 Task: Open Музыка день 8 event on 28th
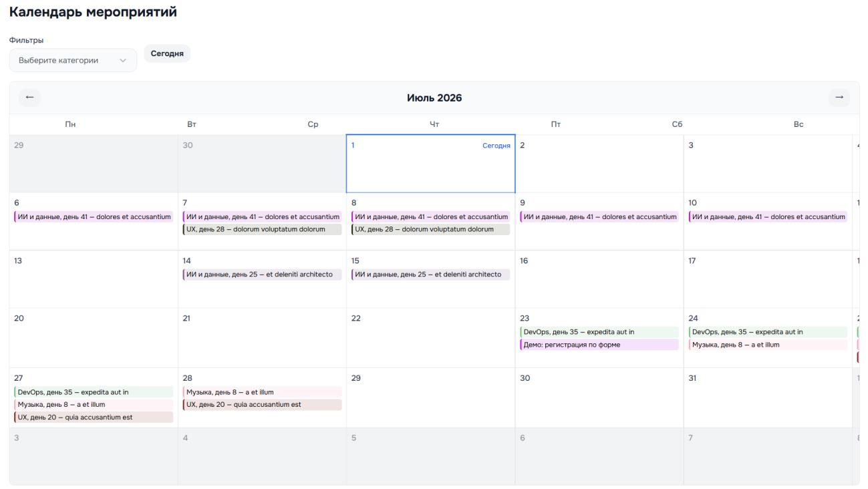pos(262,392)
